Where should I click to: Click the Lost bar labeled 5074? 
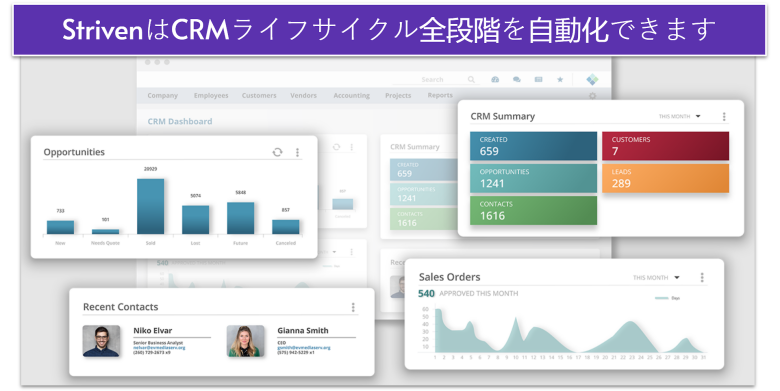[x=195, y=220]
